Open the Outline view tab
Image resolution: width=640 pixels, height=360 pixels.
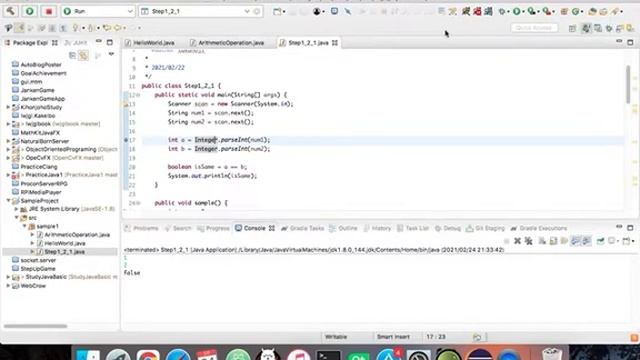pos(344,228)
